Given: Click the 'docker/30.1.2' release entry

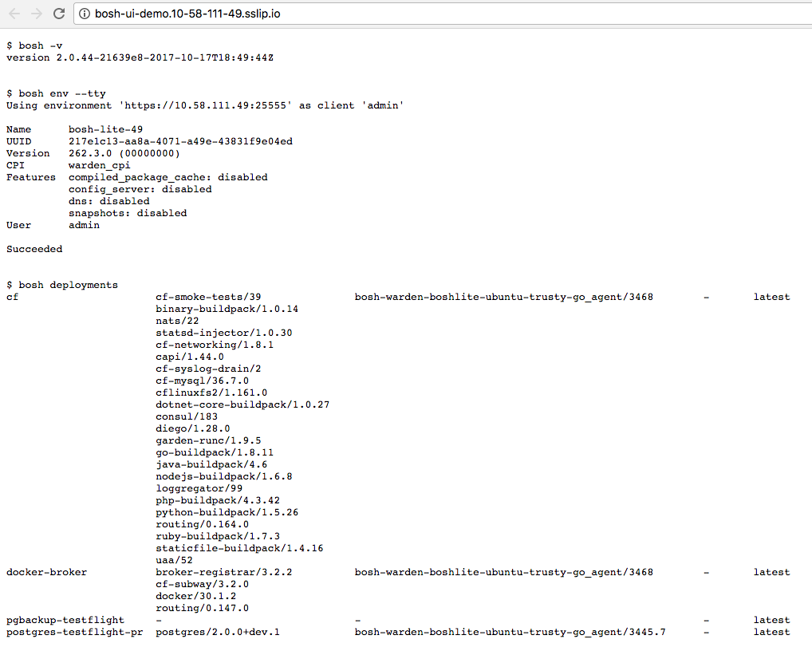Looking at the screenshot, I should point(195,596).
